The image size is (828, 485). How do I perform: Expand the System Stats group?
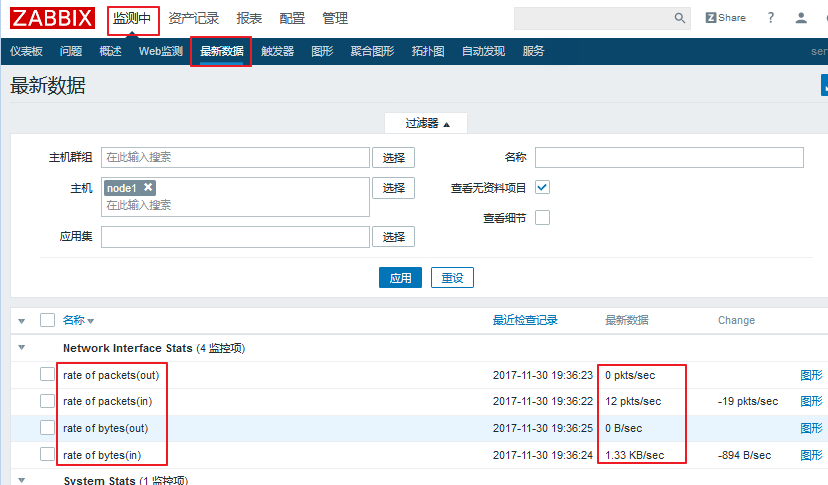(21, 480)
